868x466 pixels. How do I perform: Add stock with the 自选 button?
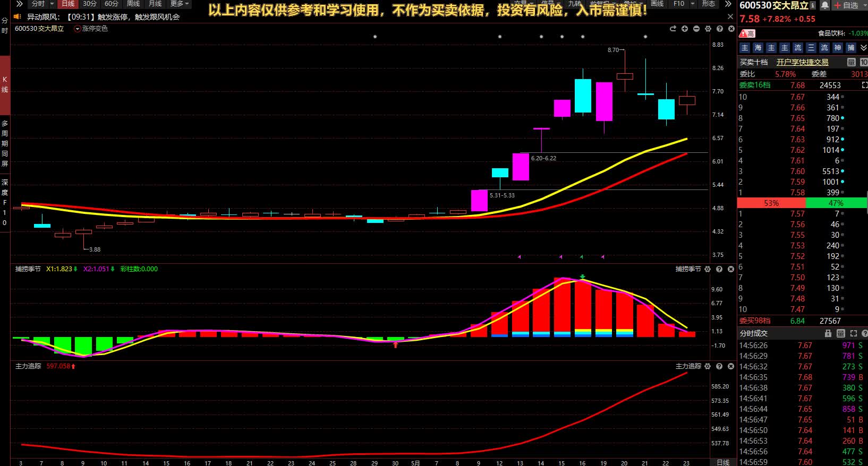pos(846,5)
